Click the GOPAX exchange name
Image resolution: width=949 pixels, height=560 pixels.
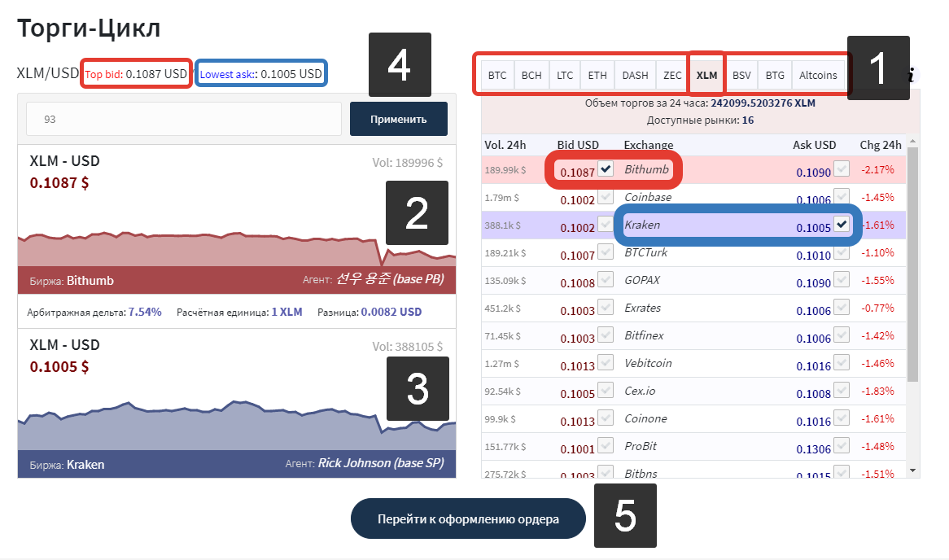click(642, 280)
